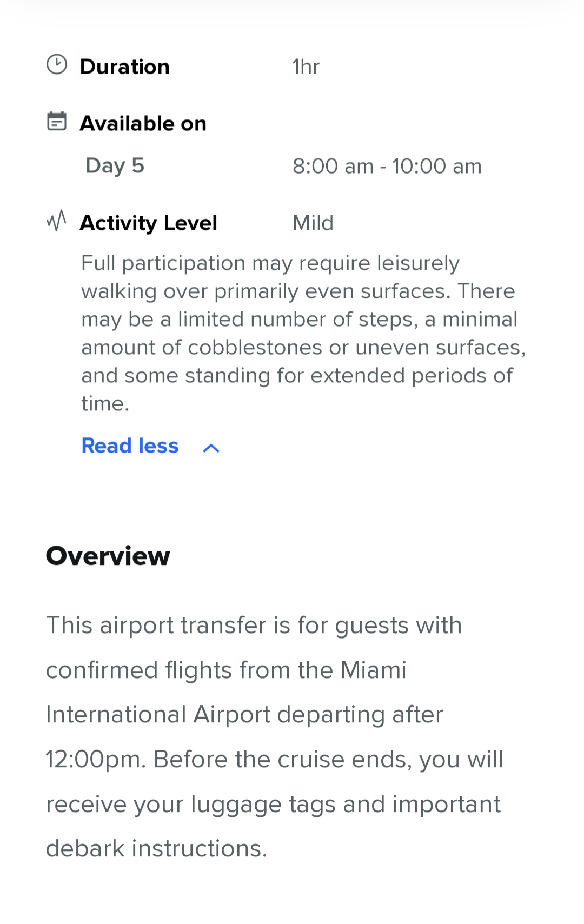Image resolution: width=584 pixels, height=924 pixels.
Task: Click the activity pulse icon
Action: point(56,221)
